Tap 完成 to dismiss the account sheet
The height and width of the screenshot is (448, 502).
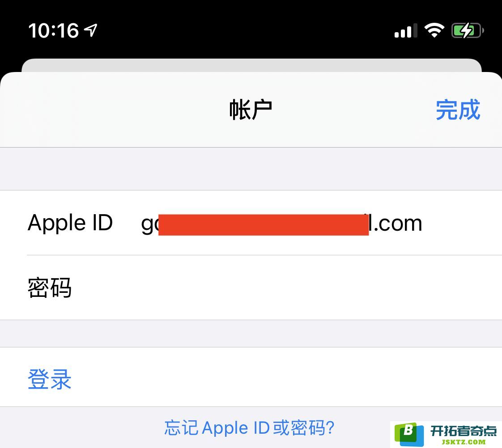click(458, 110)
